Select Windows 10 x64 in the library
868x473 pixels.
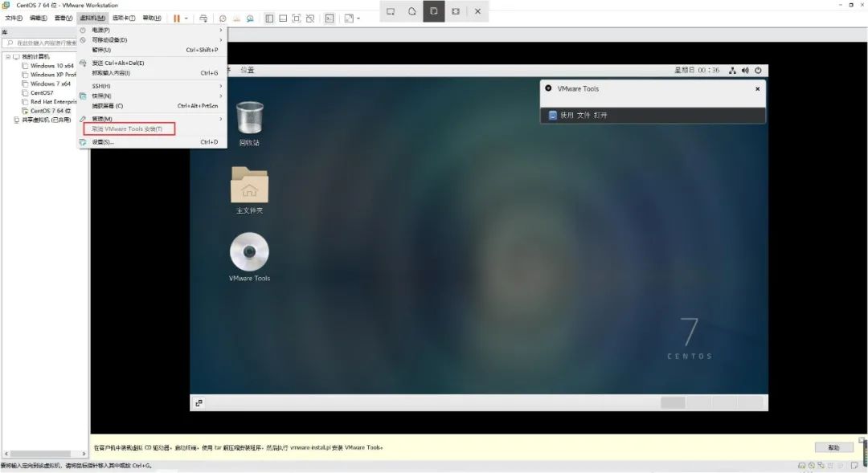[51, 66]
